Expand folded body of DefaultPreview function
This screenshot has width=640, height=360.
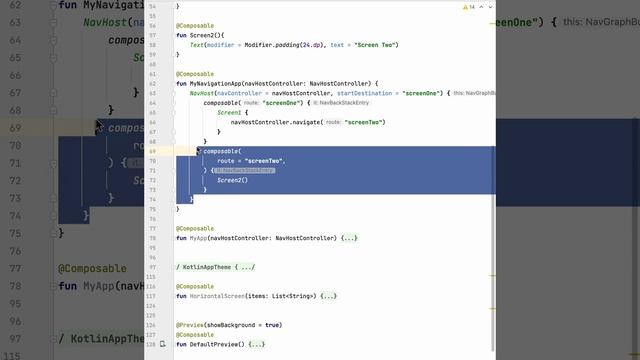[x=257, y=344]
